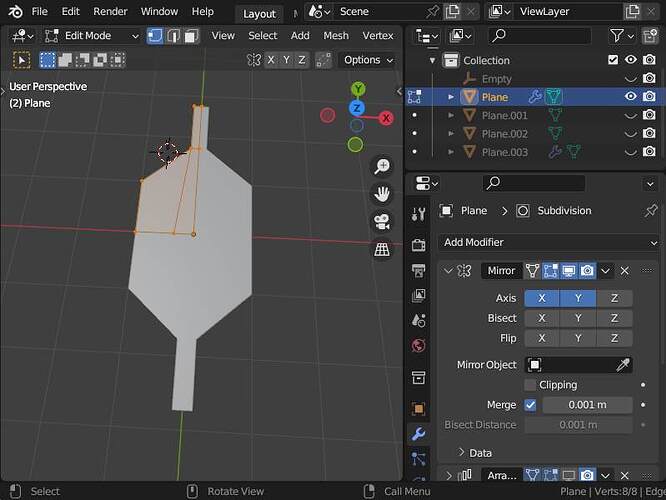The height and width of the screenshot is (500, 666).
Task: Open the Vertex menu
Action: pyautogui.click(x=378, y=36)
